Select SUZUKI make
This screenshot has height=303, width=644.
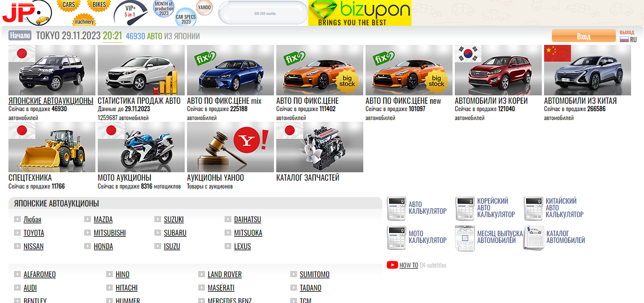(x=173, y=219)
